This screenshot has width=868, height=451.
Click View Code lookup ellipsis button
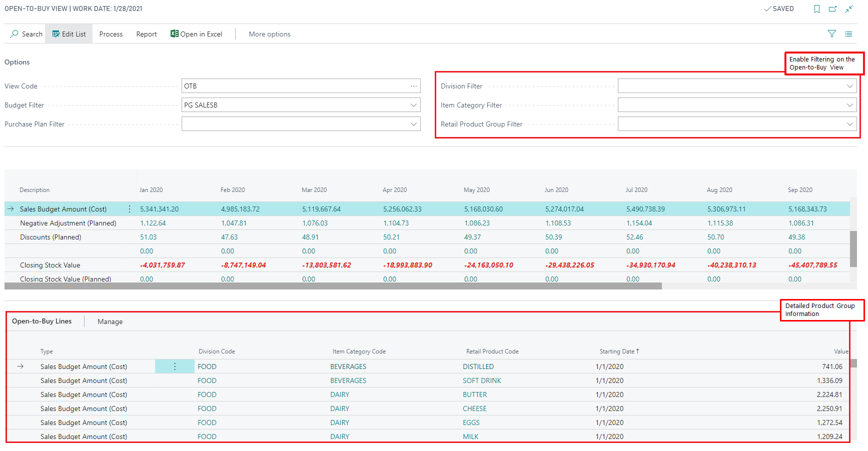click(413, 86)
